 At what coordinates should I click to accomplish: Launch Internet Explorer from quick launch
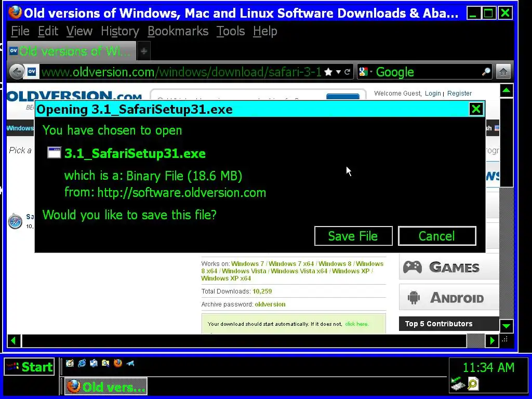82,363
